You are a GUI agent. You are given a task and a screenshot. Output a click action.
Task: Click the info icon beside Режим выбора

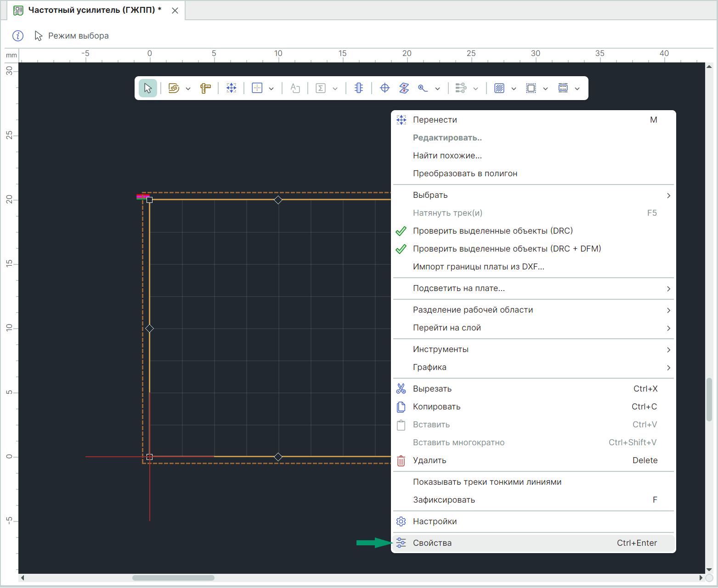coord(18,36)
